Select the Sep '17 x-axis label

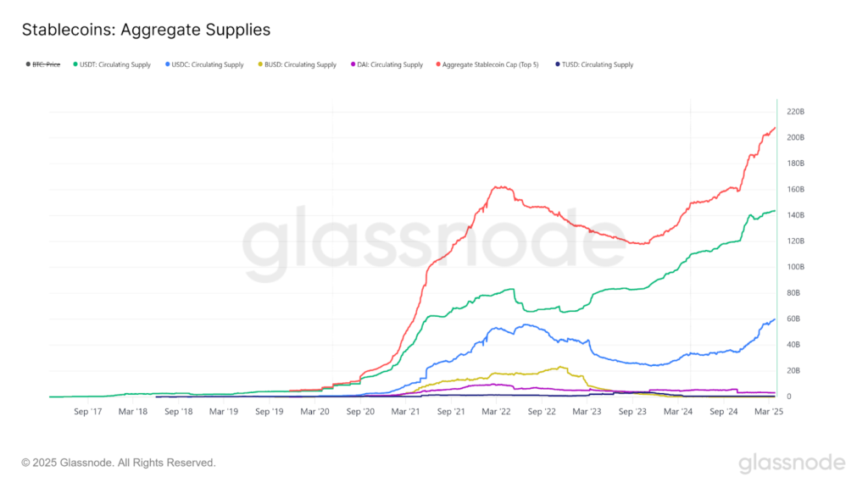(88, 411)
